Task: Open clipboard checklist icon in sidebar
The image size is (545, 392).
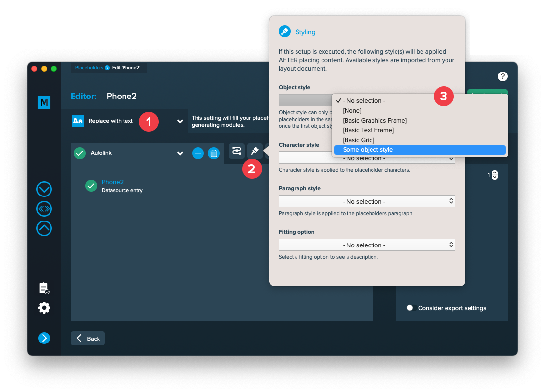Action: coord(44,288)
